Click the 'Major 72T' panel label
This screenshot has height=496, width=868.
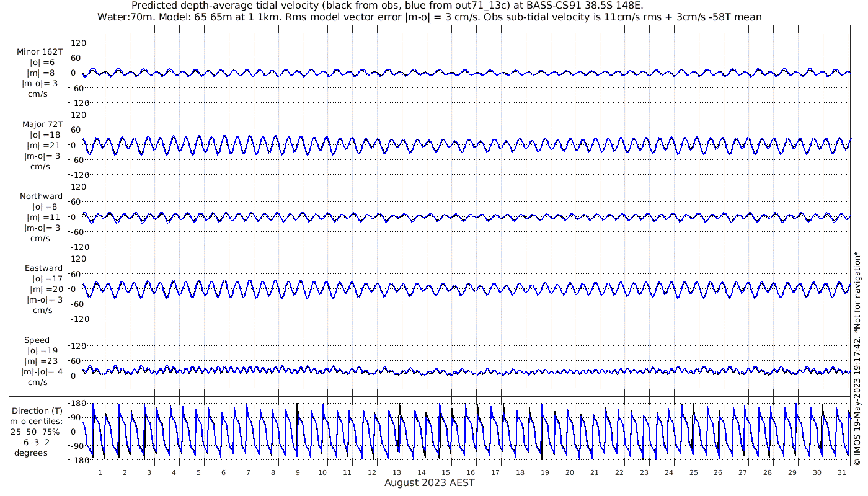tap(42, 125)
